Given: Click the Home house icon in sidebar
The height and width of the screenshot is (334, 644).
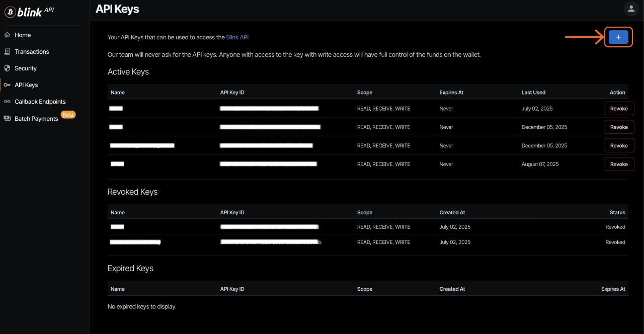Looking at the screenshot, I should tap(7, 35).
